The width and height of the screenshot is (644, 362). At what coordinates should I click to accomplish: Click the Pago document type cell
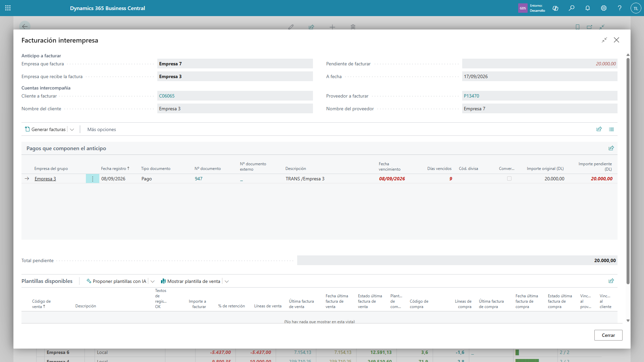147,179
